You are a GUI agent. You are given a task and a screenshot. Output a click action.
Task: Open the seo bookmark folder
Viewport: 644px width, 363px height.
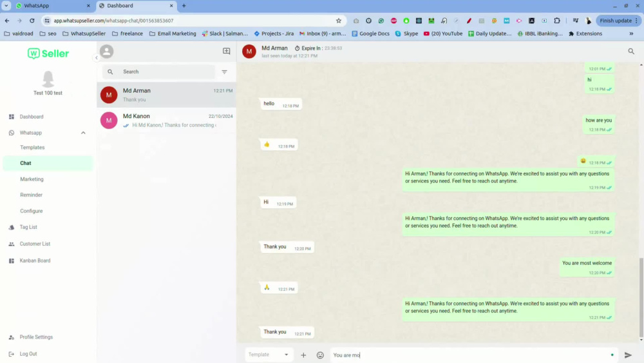point(48,34)
